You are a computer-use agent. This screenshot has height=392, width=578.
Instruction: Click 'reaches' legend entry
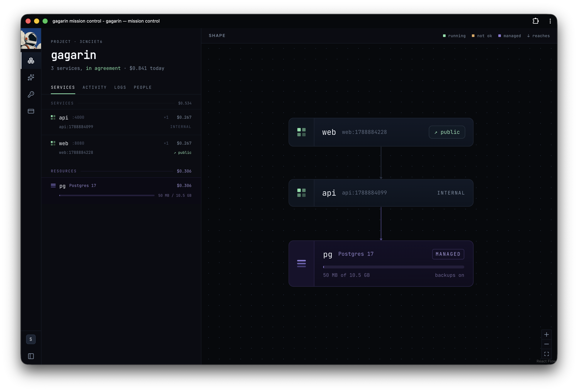(538, 36)
